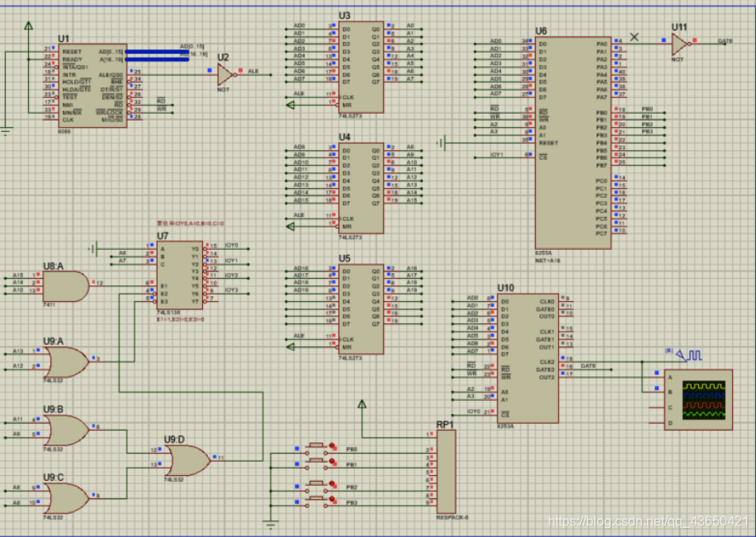Image resolution: width=756 pixels, height=537 pixels.
Task: Click the GATE label after U11
Action: click(725, 41)
